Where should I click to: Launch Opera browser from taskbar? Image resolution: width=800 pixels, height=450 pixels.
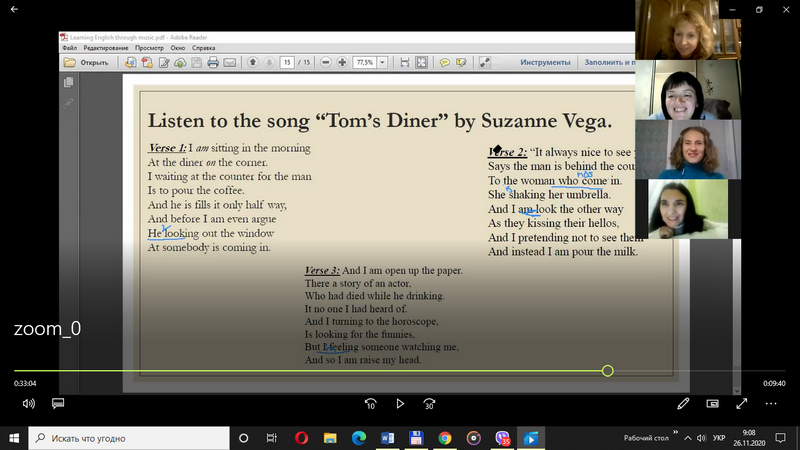coord(302,438)
